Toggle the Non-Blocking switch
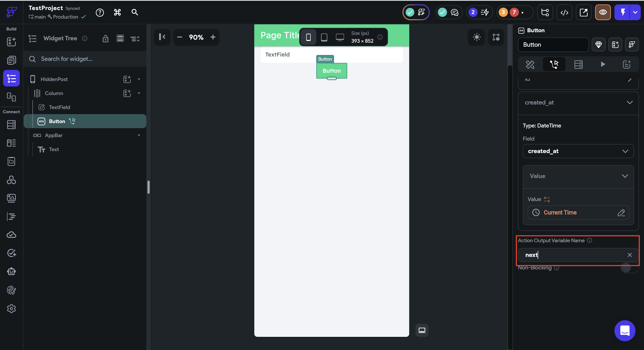The width and height of the screenshot is (644, 350). click(x=629, y=268)
